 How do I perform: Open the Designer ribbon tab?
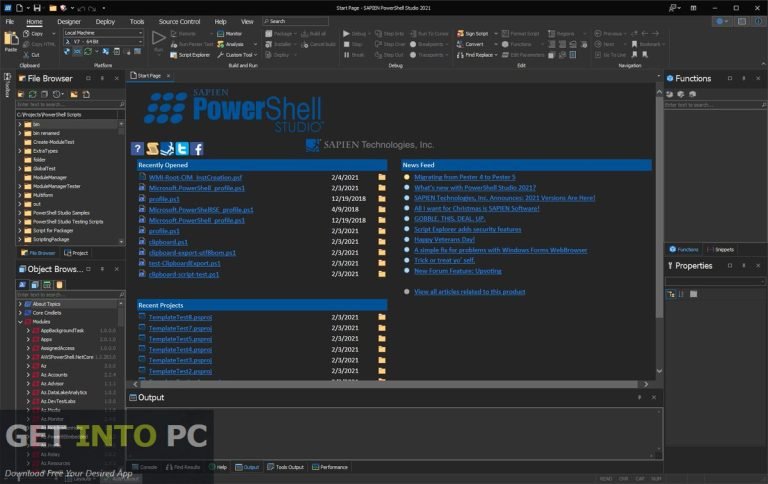(69, 21)
